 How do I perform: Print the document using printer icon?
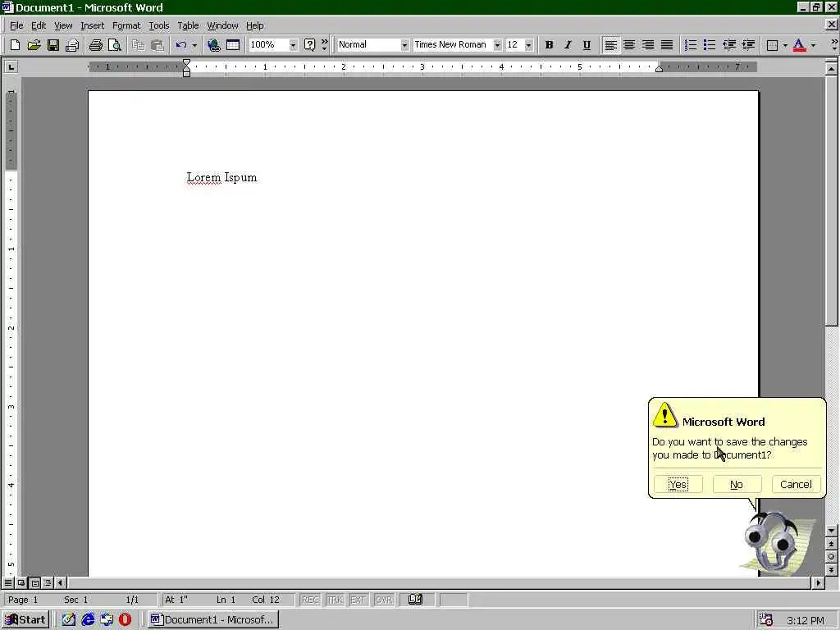(95, 45)
